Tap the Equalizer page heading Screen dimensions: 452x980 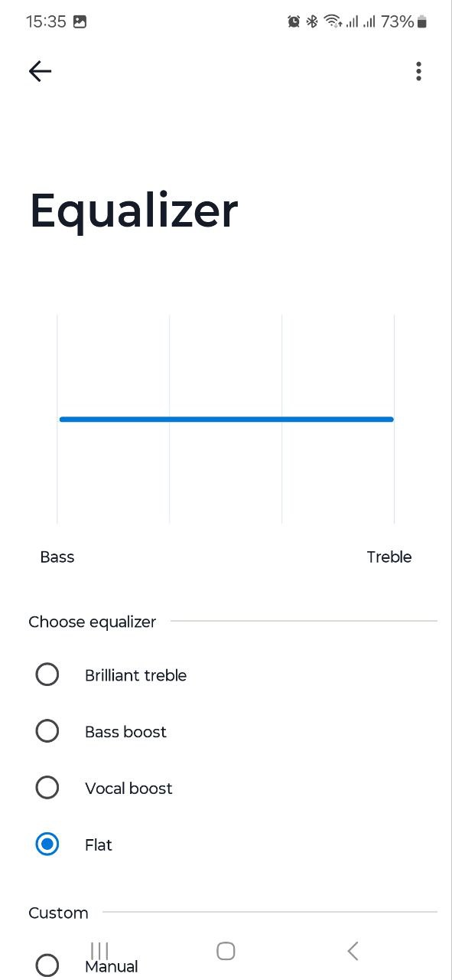pos(134,211)
